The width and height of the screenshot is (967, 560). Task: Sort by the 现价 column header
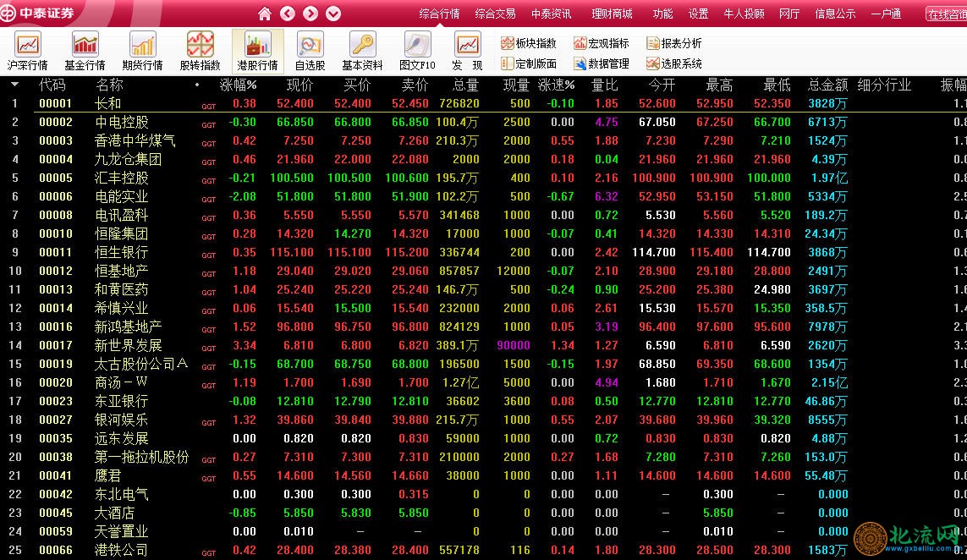(299, 85)
